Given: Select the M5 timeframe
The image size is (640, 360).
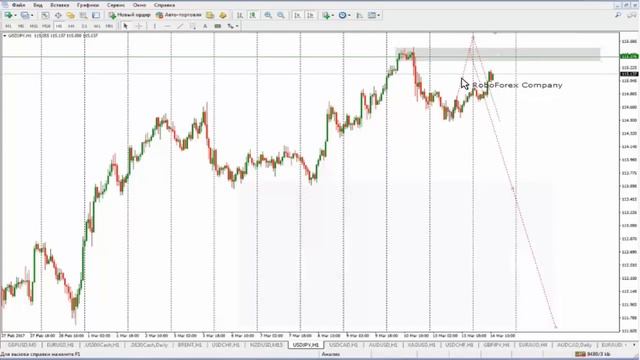Looking at the screenshot, I should coord(21,26).
